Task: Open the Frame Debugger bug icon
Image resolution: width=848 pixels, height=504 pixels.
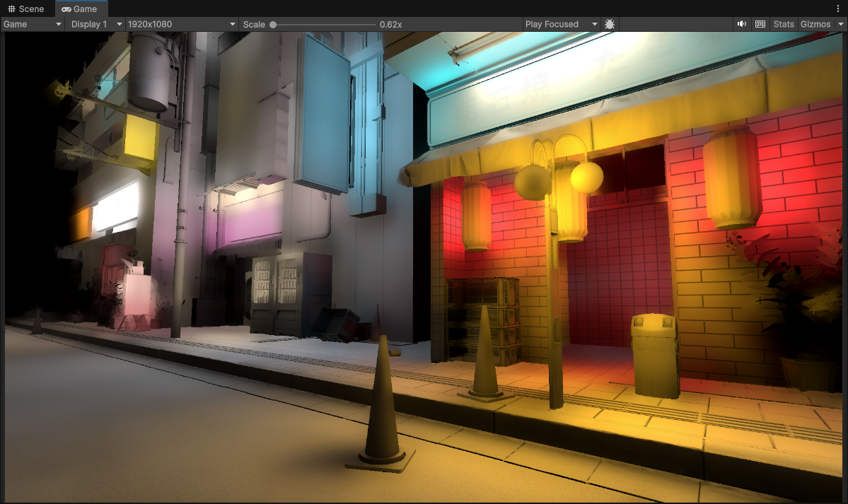Action: pos(610,24)
